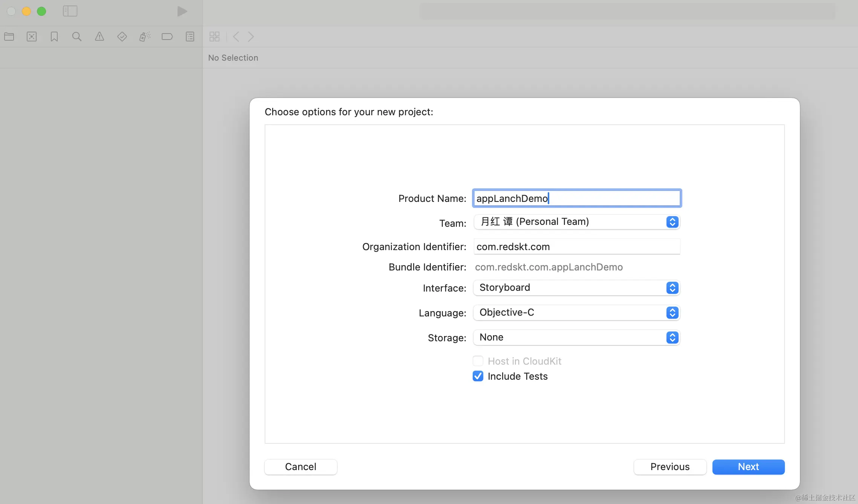Show the breakpoint navigator icon

[x=167, y=37]
